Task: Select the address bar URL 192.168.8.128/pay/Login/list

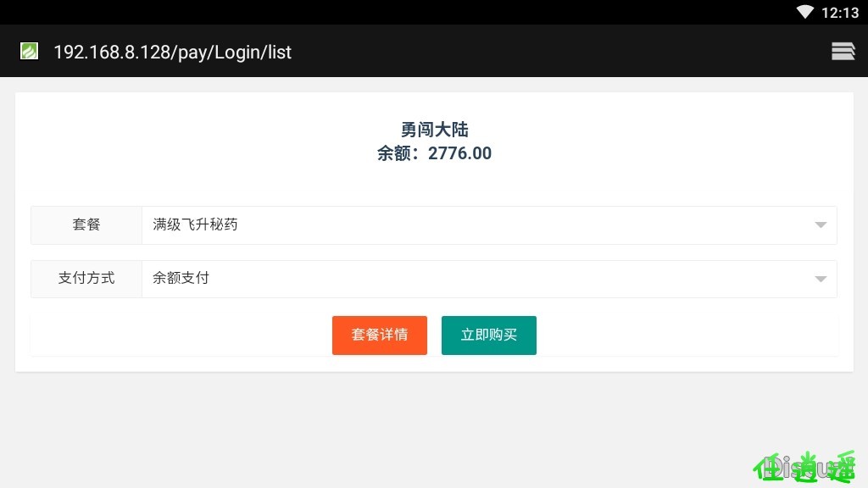Action: click(172, 52)
